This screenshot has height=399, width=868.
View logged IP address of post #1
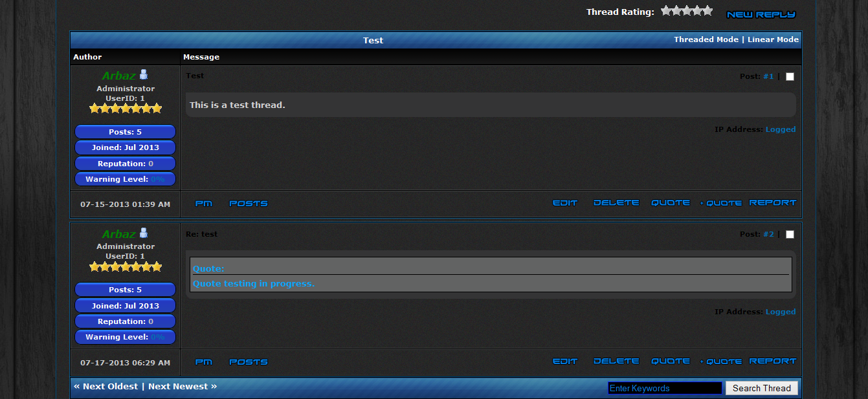point(781,129)
